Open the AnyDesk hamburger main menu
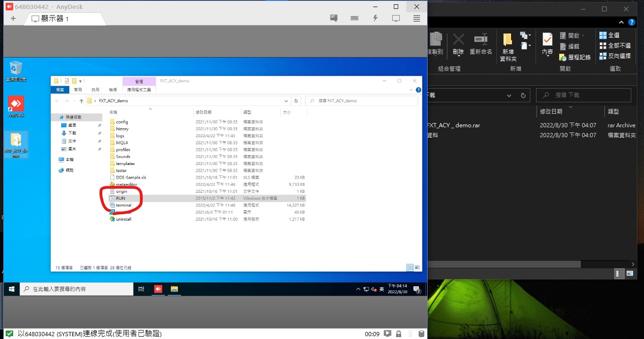644x339 pixels. tap(417, 18)
